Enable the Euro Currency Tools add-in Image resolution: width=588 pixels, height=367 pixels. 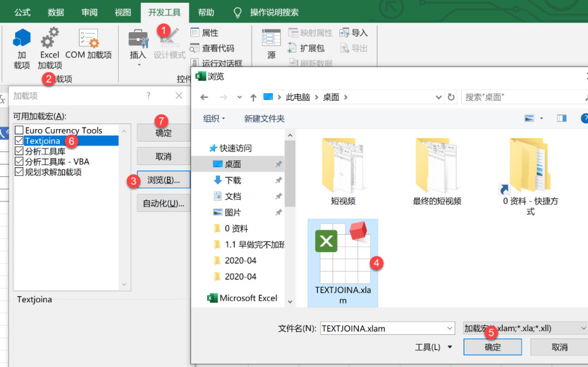(19, 130)
